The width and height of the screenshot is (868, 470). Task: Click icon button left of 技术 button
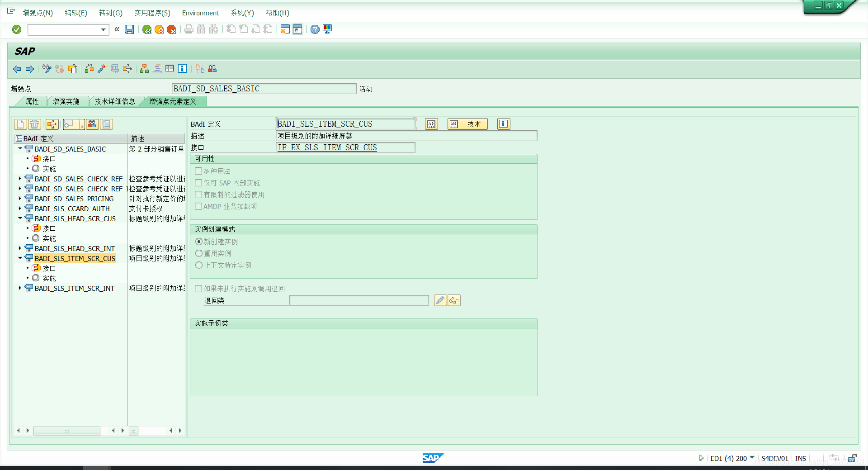[431, 124]
